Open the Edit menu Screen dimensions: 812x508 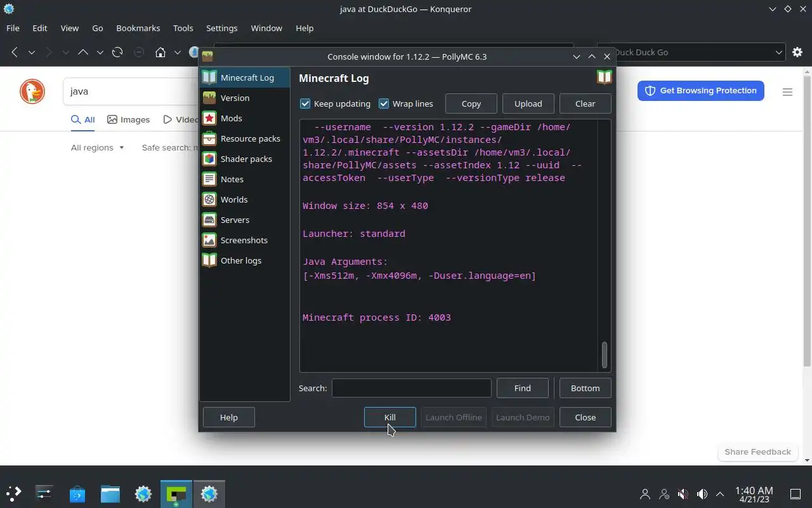click(40, 28)
